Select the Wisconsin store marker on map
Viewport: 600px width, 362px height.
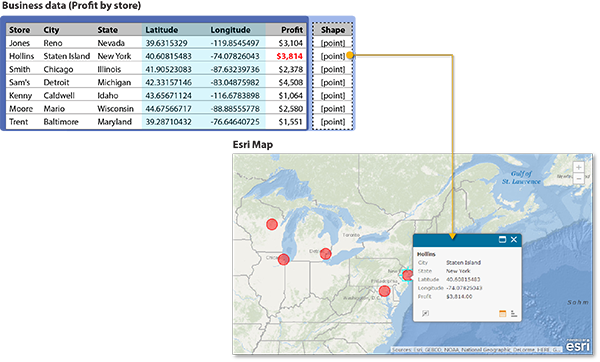pyautogui.click(x=272, y=224)
